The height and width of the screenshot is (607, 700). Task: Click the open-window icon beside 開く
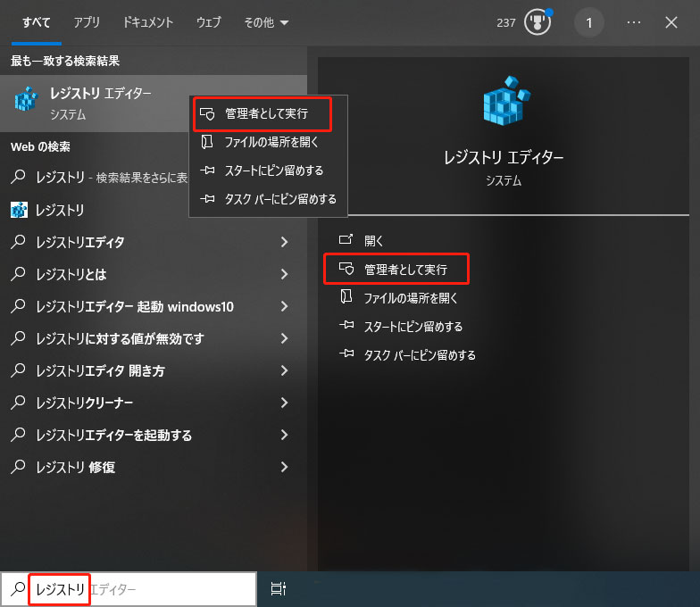click(x=346, y=239)
